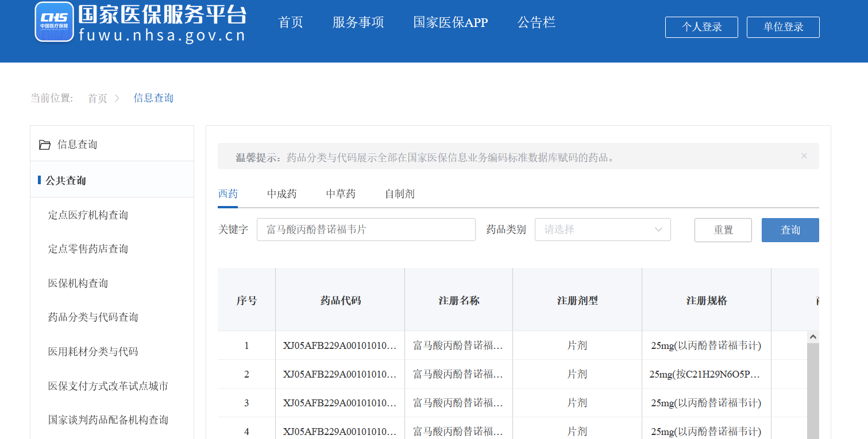
Task: Click the table scrollbar up arrow
Action: (x=812, y=337)
